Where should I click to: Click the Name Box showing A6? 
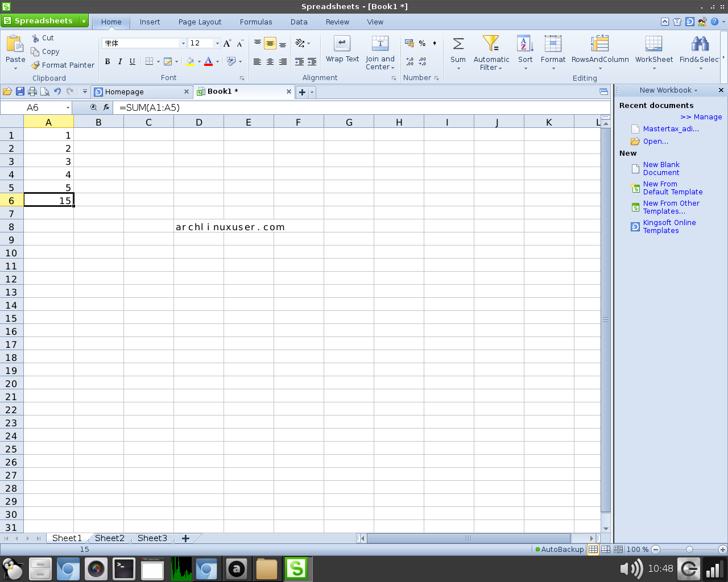tap(32, 107)
